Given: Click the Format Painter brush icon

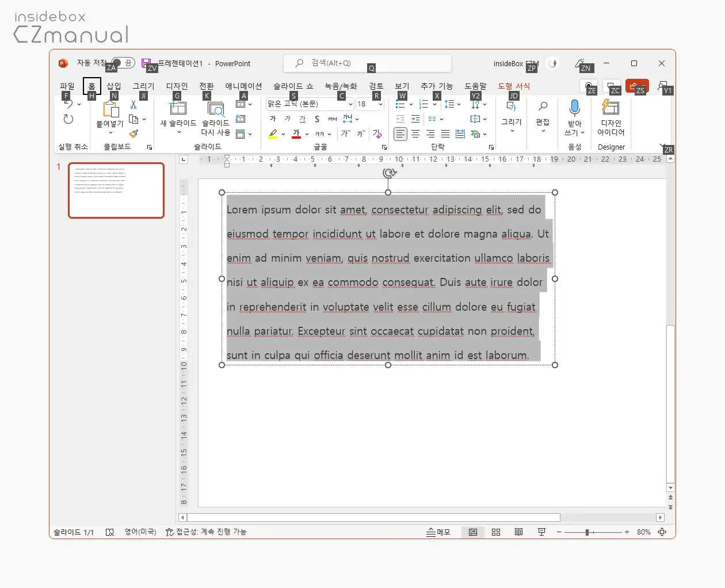Looking at the screenshot, I should point(133,133).
